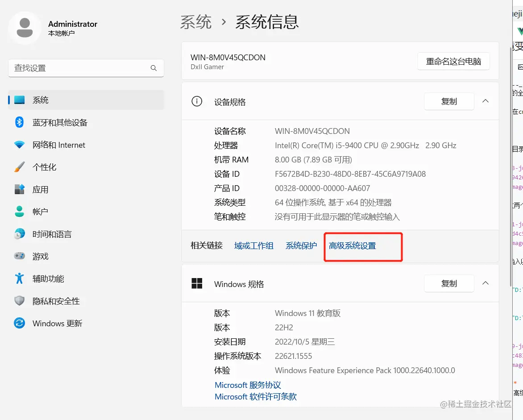
Task: Open Microsoft 服务协议 link
Action: tap(248, 385)
